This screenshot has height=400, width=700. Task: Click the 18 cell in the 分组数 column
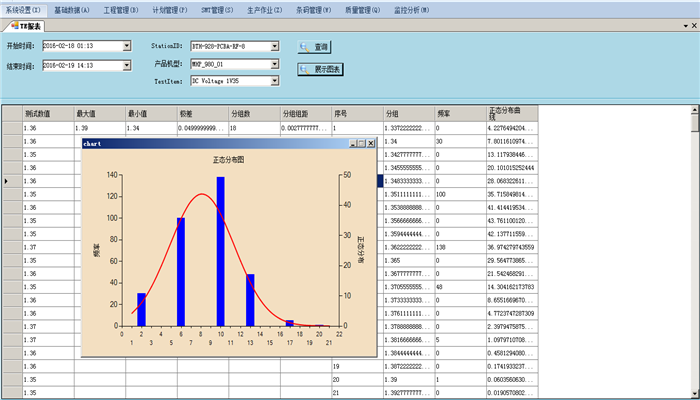click(x=254, y=128)
